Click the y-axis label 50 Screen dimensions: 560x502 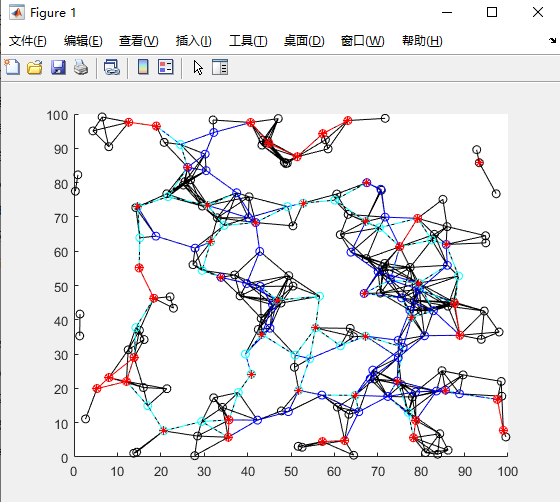(x=61, y=287)
